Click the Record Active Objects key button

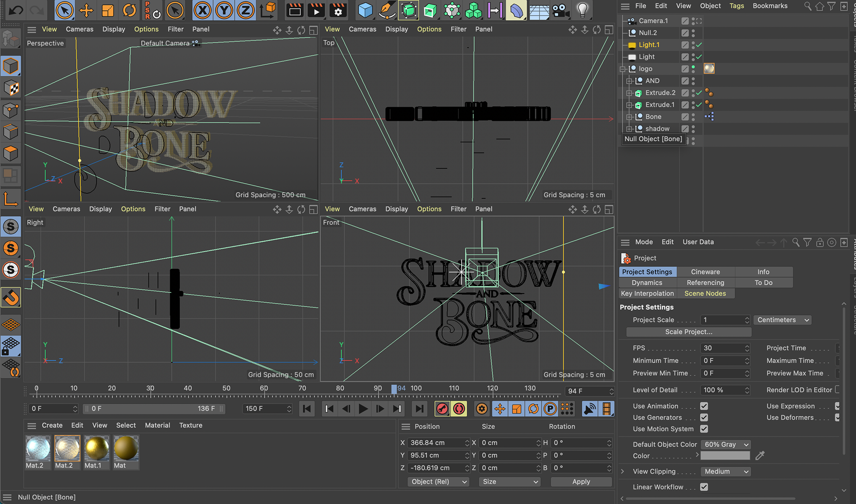pos(442,409)
